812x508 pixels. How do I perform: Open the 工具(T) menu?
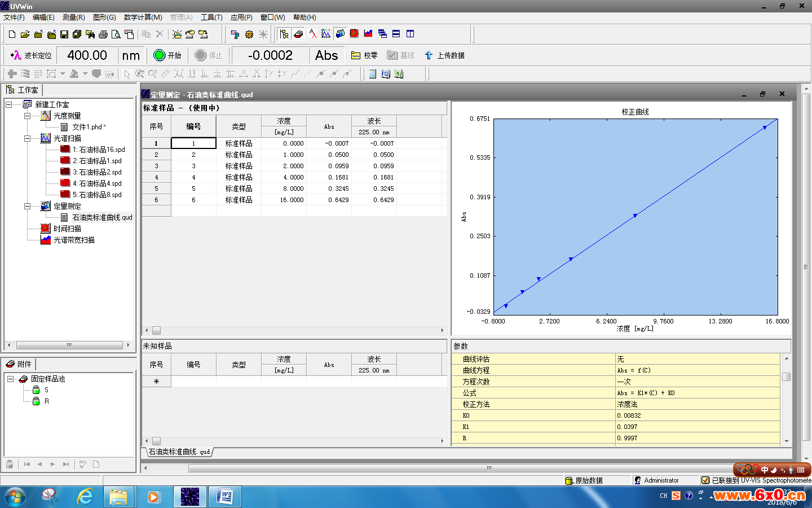pos(211,17)
